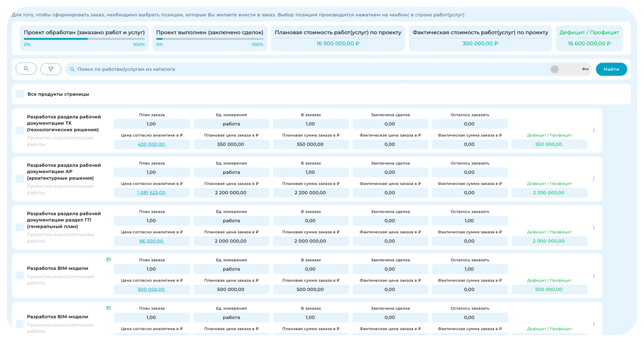Open three-dot menu for раздел ГП row
This screenshot has height=342, width=644.
[594, 227]
